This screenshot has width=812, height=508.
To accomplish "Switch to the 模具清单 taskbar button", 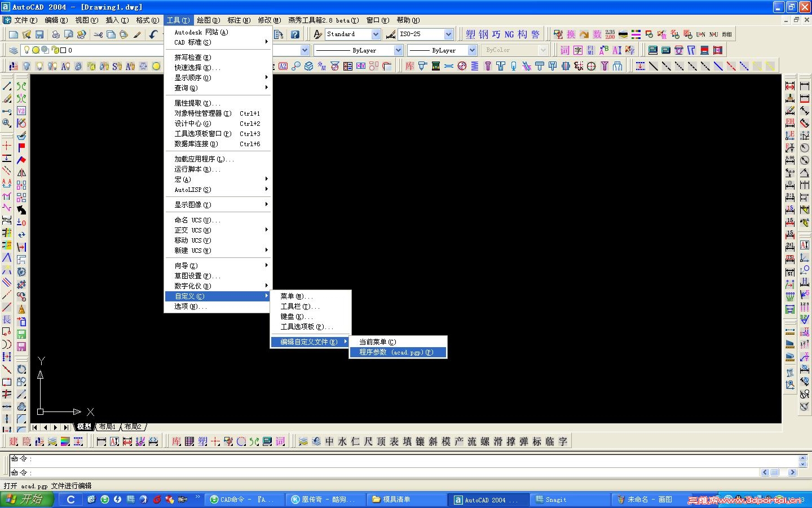I will [x=408, y=500].
